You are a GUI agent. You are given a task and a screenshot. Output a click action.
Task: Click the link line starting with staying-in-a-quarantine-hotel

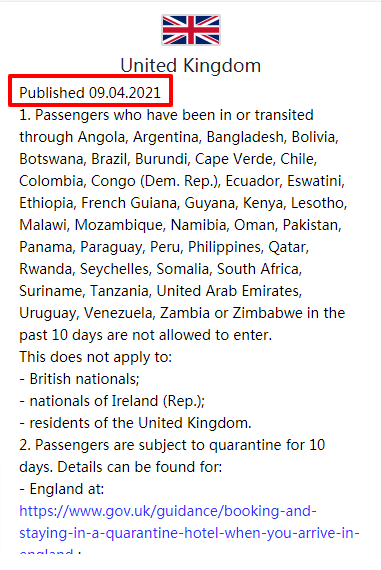coord(189,533)
